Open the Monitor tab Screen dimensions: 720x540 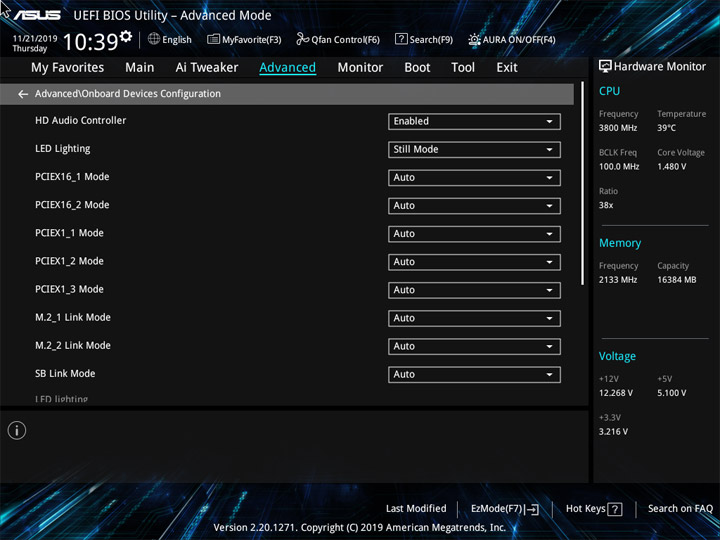point(360,68)
